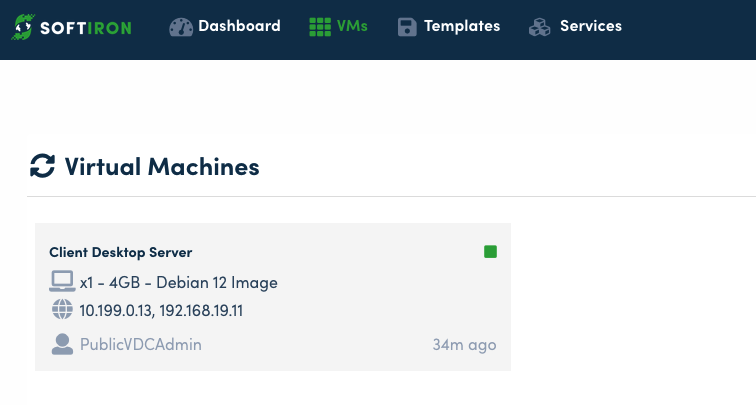756x405 pixels.
Task: Click the Services cubes icon
Action: [x=540, y=27]
